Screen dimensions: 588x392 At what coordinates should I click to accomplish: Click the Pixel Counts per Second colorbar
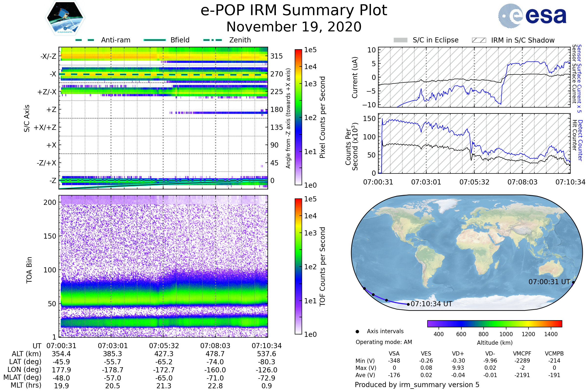click(298, 117)
